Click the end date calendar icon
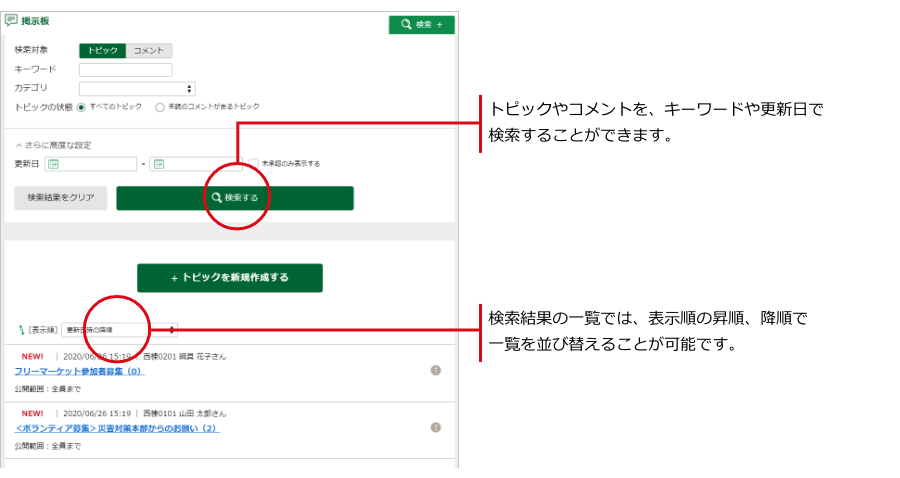Image resolution: width=900 pixels, height=478 pixels. (x=158, y=164)
